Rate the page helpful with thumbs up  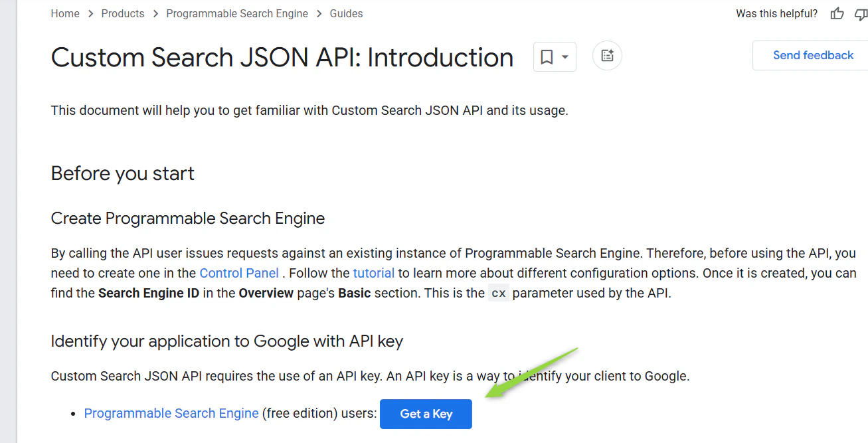(x=836, y=13)
